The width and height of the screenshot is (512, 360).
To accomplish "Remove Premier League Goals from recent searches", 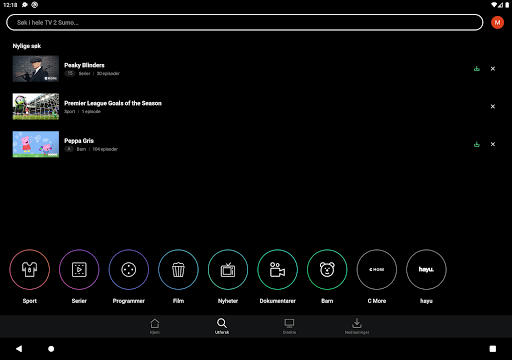I will click(x=493, y=106).
